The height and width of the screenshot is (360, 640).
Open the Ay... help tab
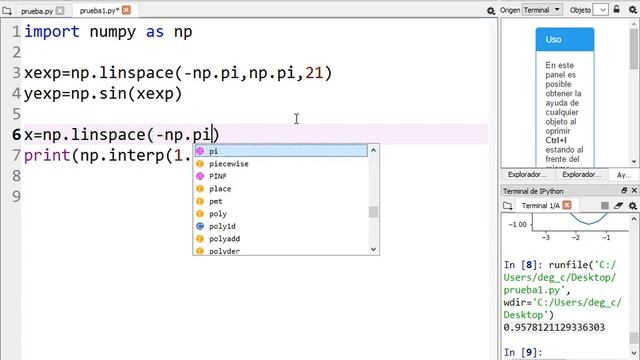(624, 175)
